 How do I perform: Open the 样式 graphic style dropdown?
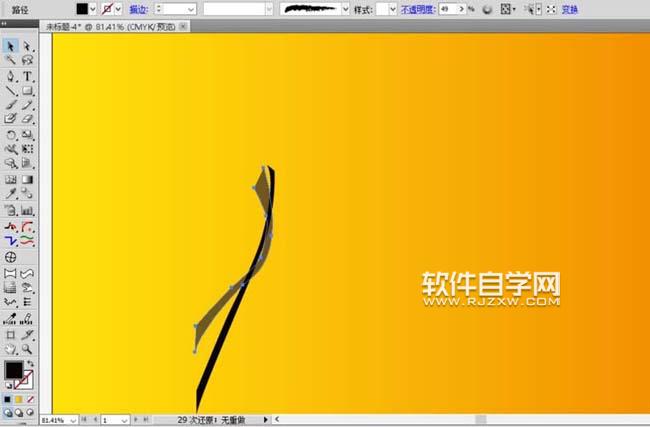[x=393, y=9]
